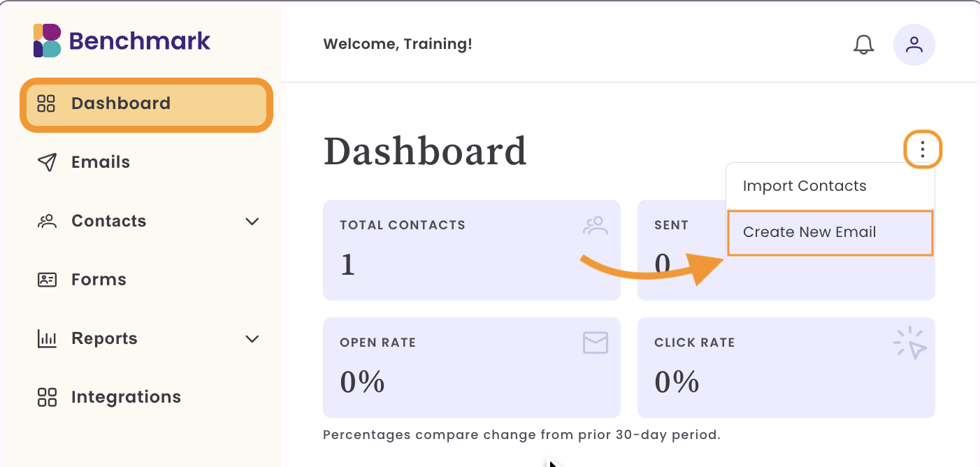Screen dimensions: 980x467
Task: Click the Integrations grid icon
Action: [x=46, y=397]
